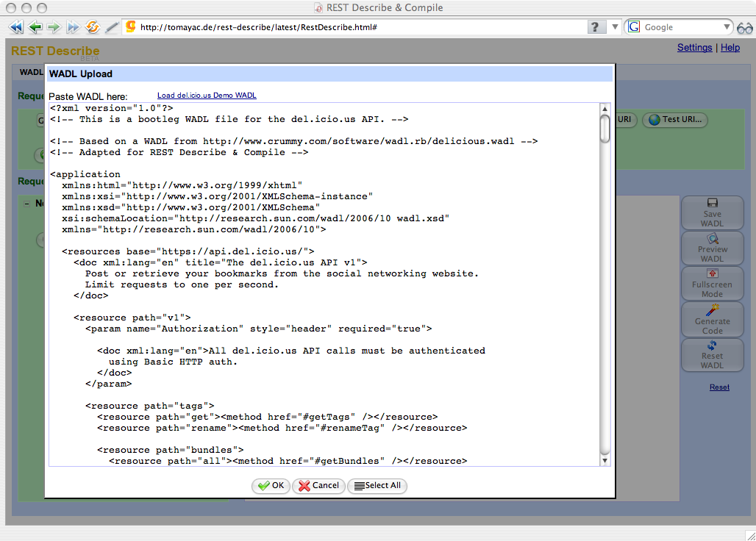Go forward with the single right arrow

[x=54, y=27]
